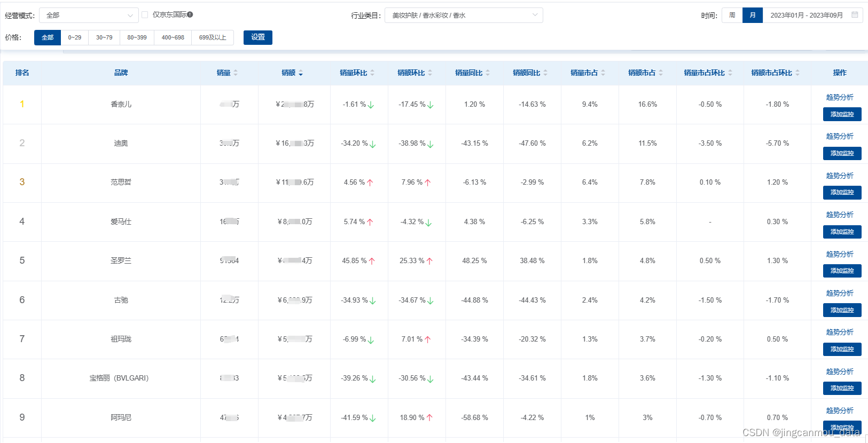Click 添加监控 for 宝格丽 (BVLGARI)
This screenshot has width=868, height=443.
click(842, 388)
